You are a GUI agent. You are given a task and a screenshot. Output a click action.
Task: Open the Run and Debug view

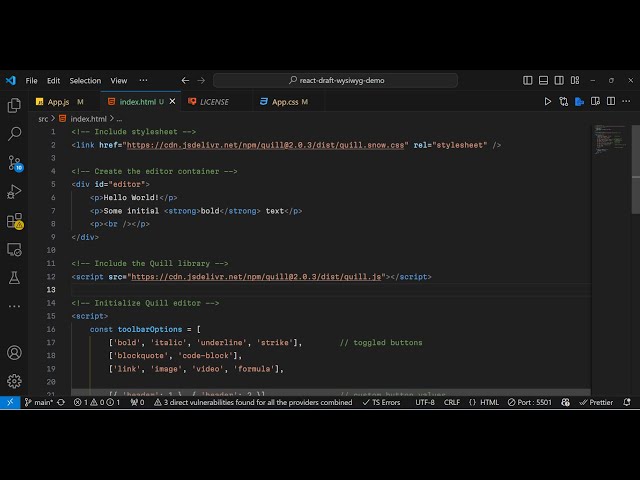coord(14,191)
